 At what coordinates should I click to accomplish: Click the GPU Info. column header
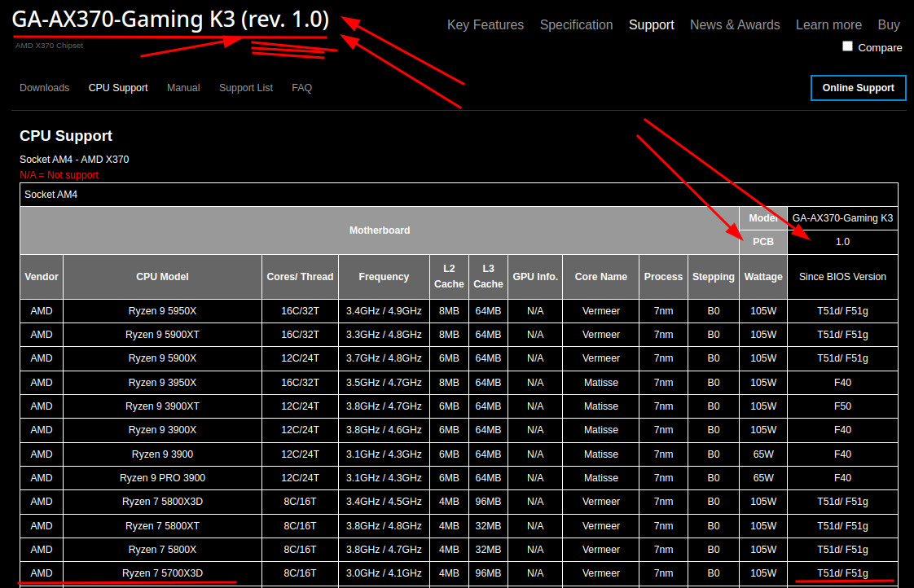[535, 277]
